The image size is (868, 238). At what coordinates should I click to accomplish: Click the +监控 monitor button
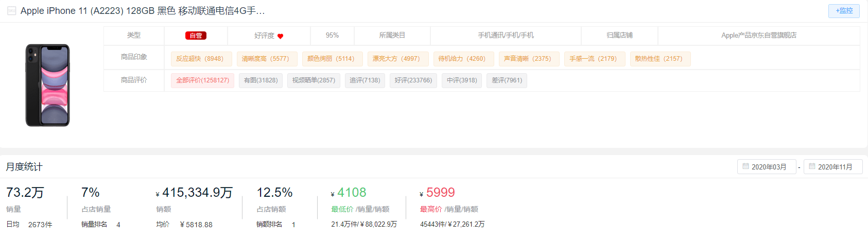[844, 11]
